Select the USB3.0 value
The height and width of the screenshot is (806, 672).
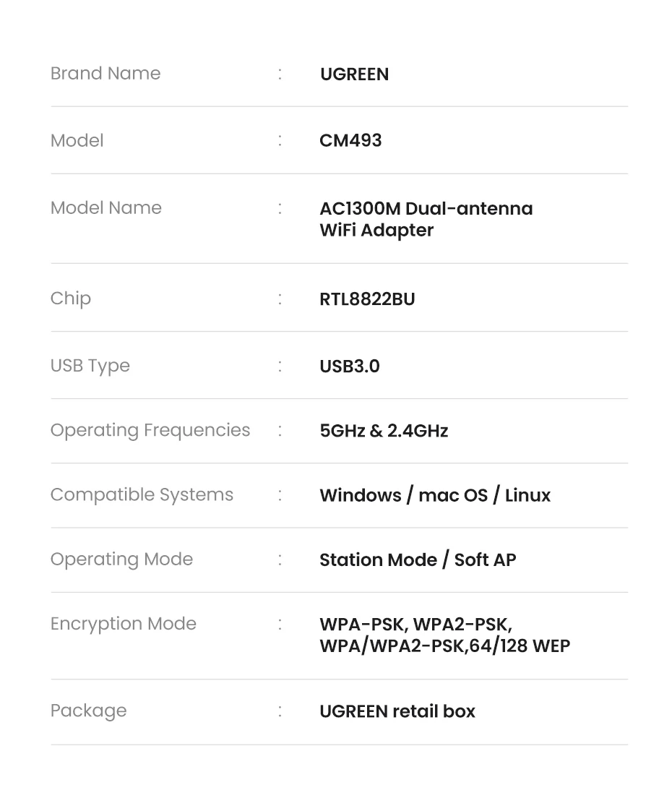350,366
